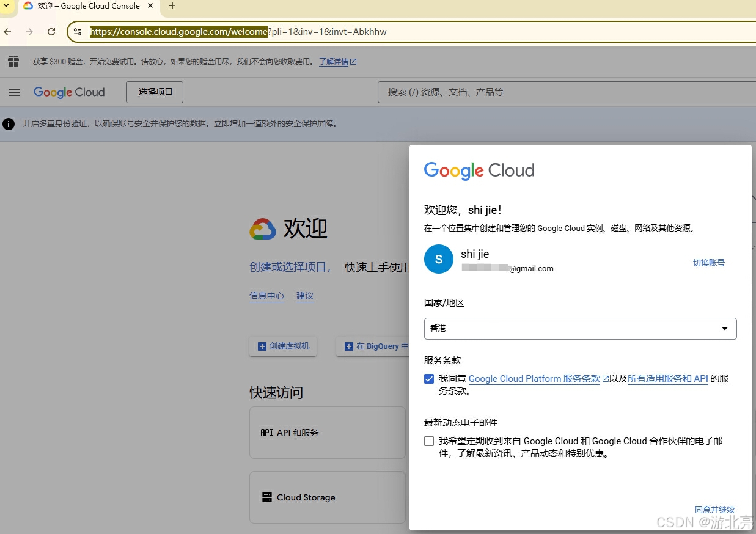The width and height of the screenshot is (756, 534).
Task: Click the 创建虚拟机 button
Action: point(283,346)
